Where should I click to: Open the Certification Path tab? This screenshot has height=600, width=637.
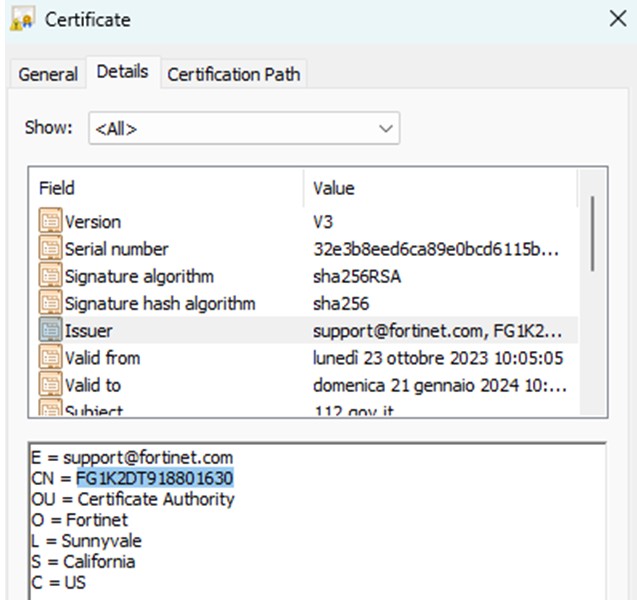233,74
